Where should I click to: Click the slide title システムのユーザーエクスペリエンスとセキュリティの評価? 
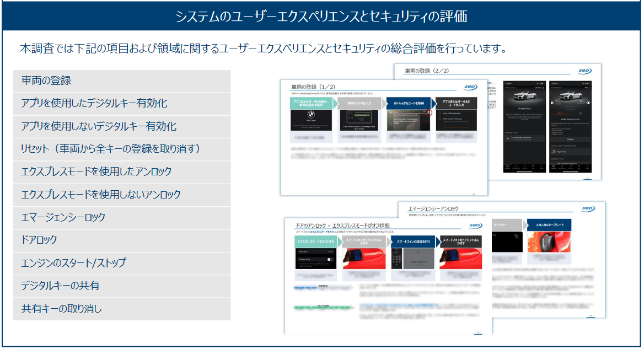pyautogui.click(x=321, y=17)
